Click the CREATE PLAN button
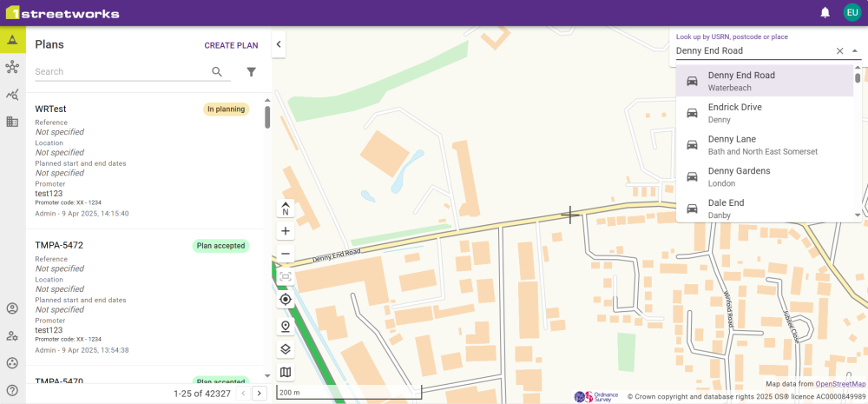868x404 pixels. [231, 45]
